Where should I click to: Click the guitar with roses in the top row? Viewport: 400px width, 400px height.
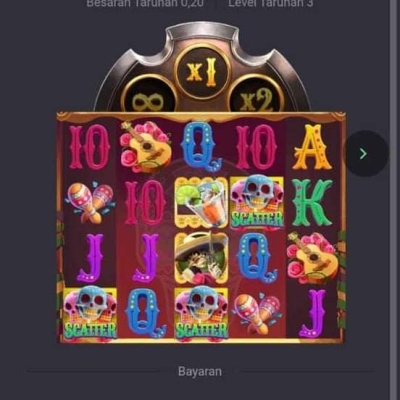pyautogui.click(x=146, y=147)
